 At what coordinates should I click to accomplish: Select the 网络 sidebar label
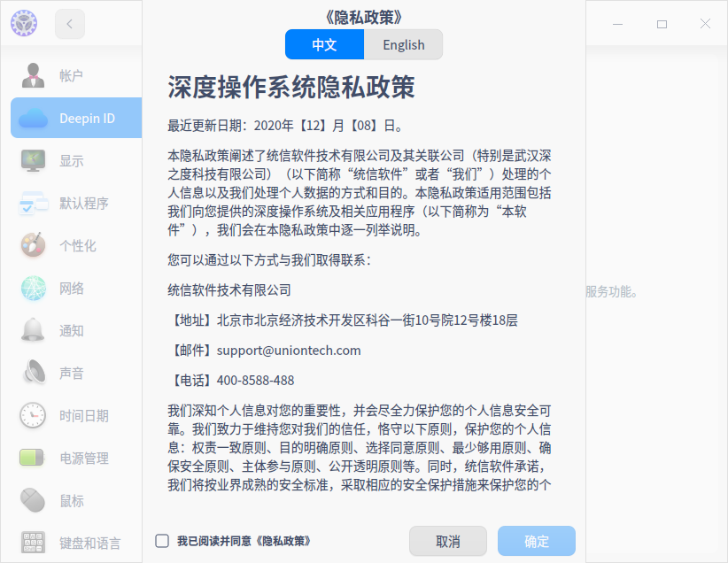71,289
